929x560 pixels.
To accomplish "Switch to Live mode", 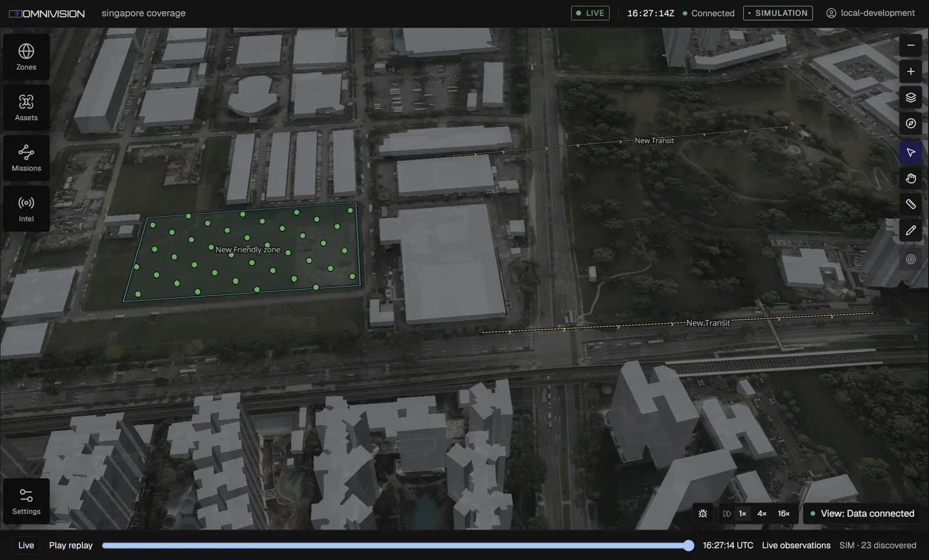I will [26, 545].
